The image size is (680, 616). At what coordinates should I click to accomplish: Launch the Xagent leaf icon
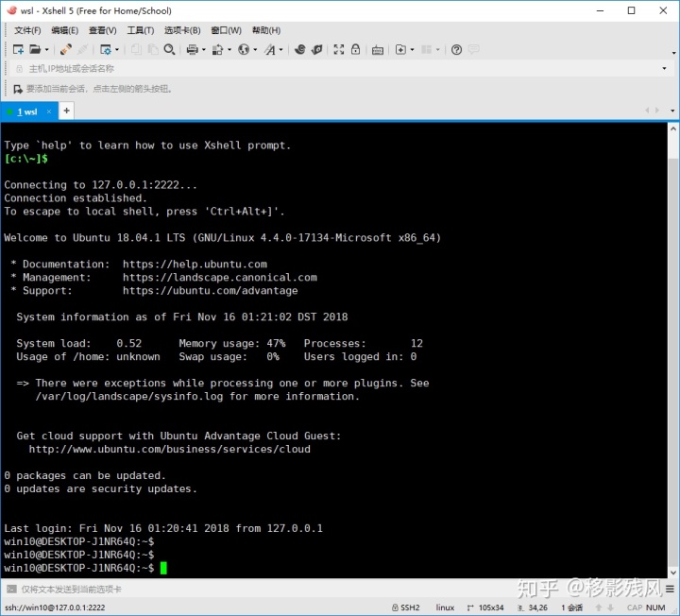(x=317, y=49)
